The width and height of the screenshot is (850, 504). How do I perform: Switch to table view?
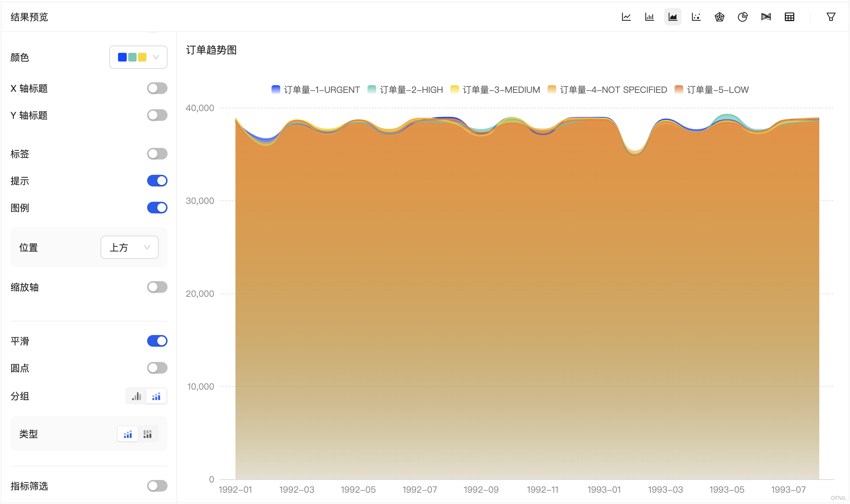point(789,17)
